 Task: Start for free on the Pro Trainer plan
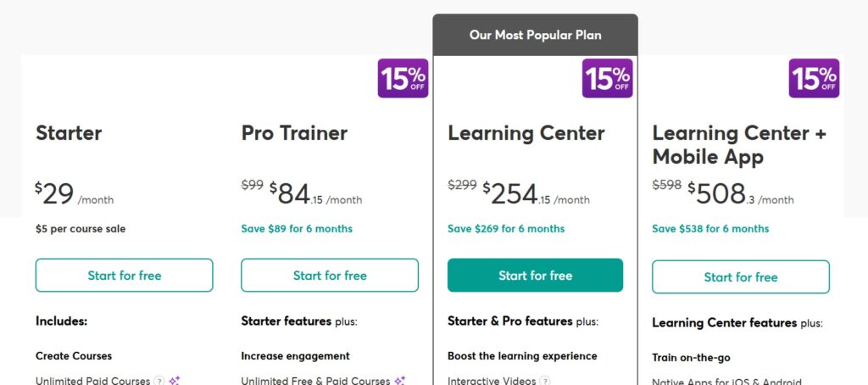point(330,276)
